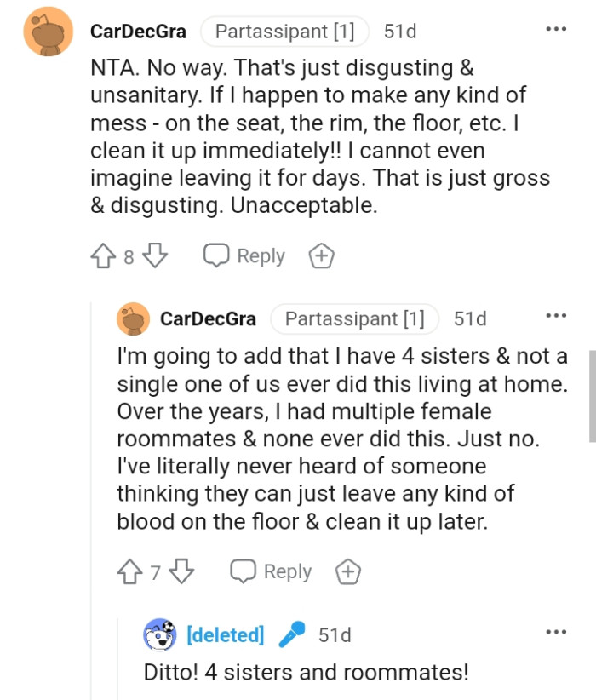The height and width of the screenshot is (700, 596).
Task: Open the award picker on the top comment
Action: pyautogui.click(x=321, y=255)
